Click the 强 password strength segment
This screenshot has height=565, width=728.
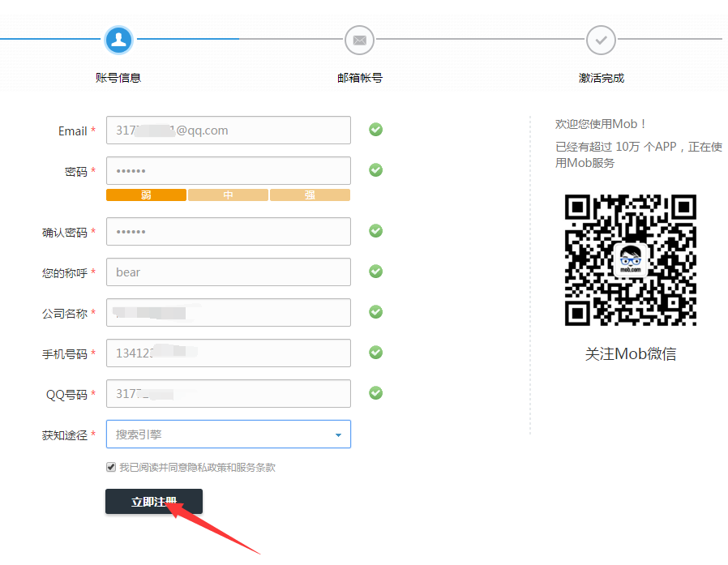[x=310, y=195]
